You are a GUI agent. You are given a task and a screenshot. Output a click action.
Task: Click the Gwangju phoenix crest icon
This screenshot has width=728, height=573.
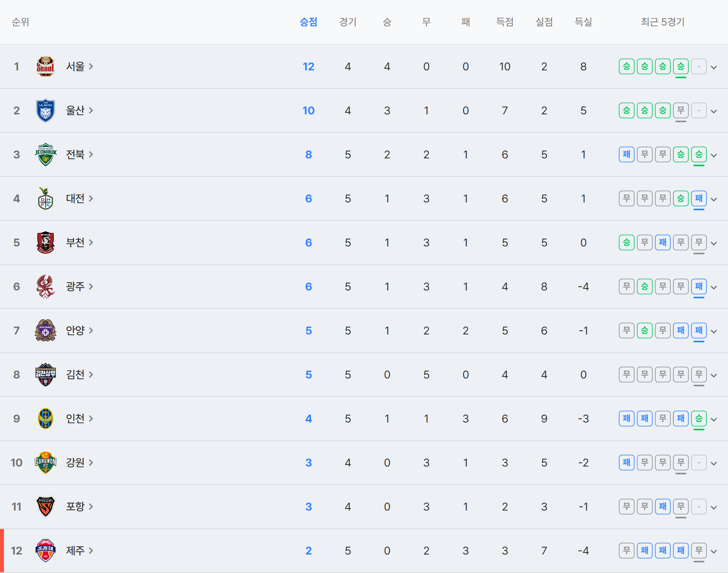point(46,286)
